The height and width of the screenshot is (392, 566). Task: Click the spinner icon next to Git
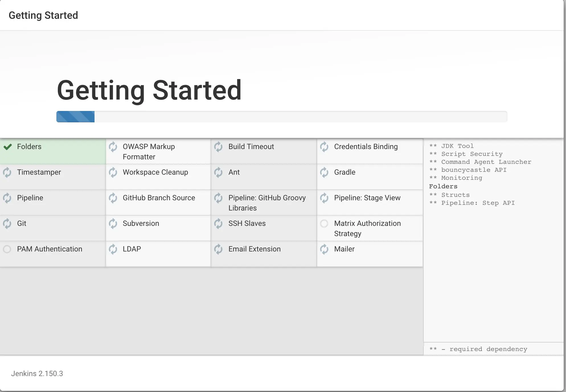(x=7, y=224)
